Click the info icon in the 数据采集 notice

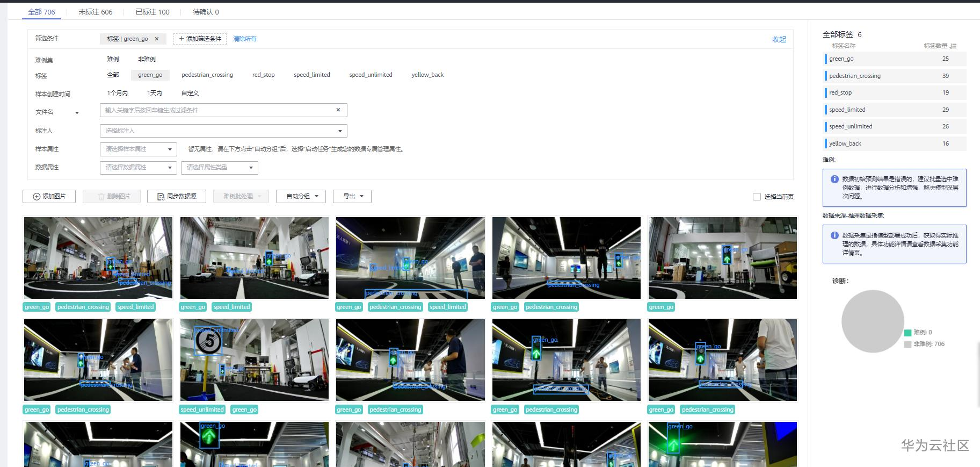tap(834, 235)
